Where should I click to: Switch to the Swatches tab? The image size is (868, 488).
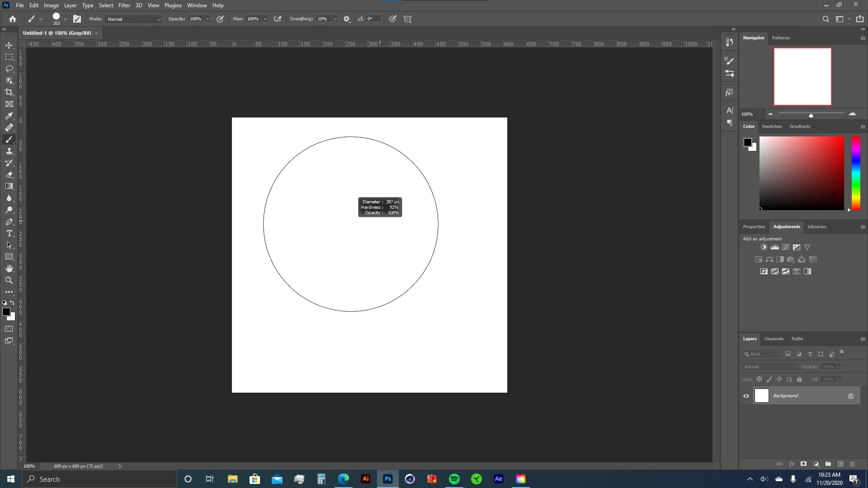pyautogui.click(x=771, y=127)
